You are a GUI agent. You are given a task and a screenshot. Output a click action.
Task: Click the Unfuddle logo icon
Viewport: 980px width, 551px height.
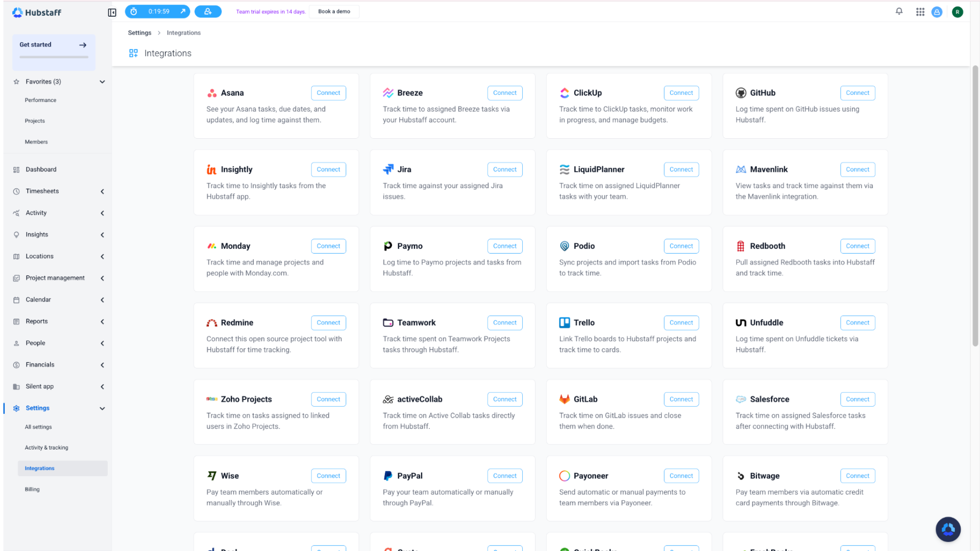pos(741,322)
